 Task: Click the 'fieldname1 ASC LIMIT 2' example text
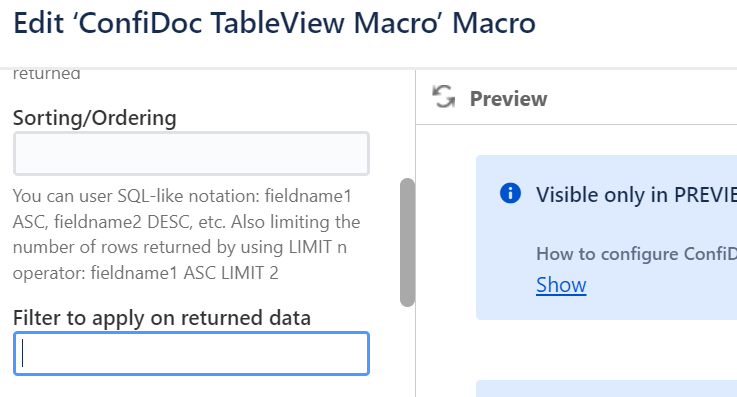(x=184, y=272)
